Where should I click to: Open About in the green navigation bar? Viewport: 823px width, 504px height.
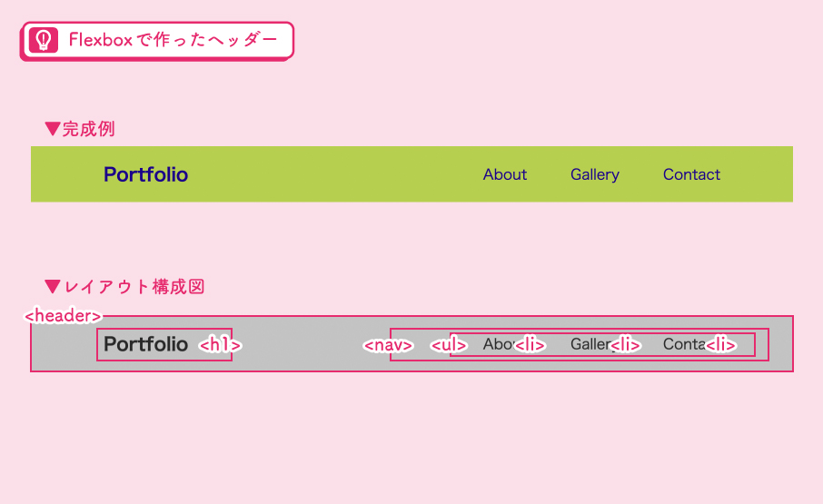505,174
